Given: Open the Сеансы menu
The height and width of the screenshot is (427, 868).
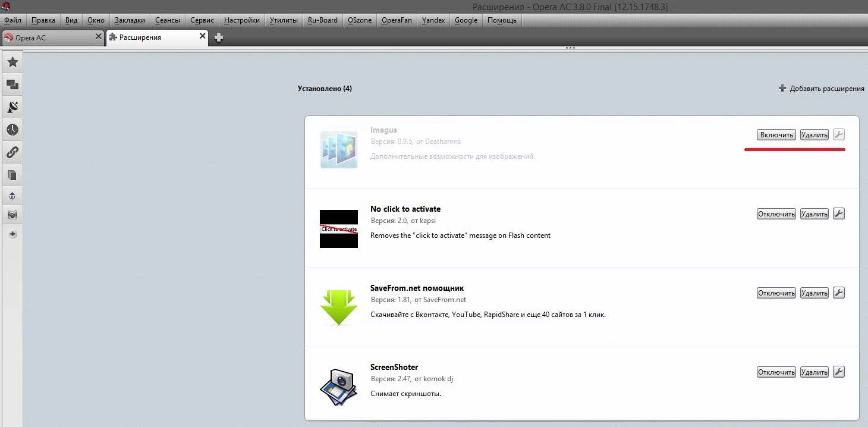Looking at the screenshot, I should pos(168,20).
